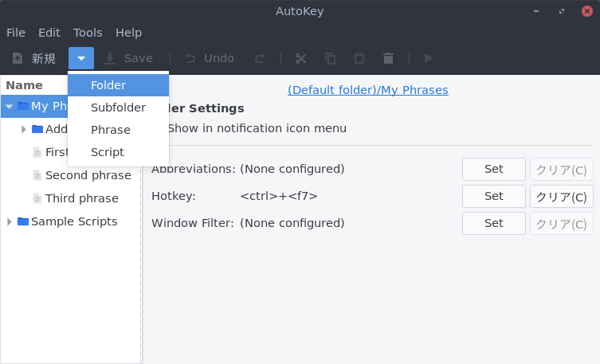
Task: Click the Redo arrow icon
Action: tap(260, 58)
